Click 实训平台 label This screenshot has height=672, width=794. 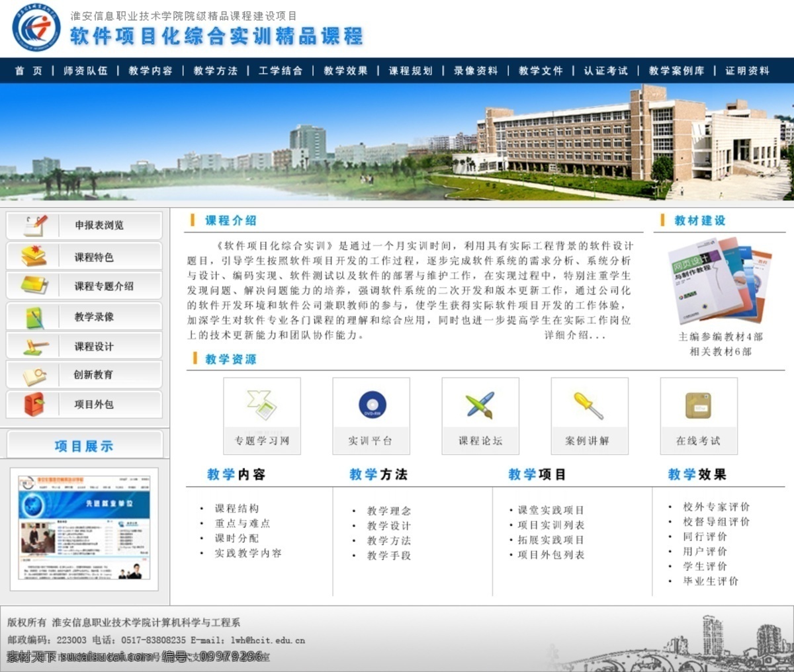[x=371, y=441]
